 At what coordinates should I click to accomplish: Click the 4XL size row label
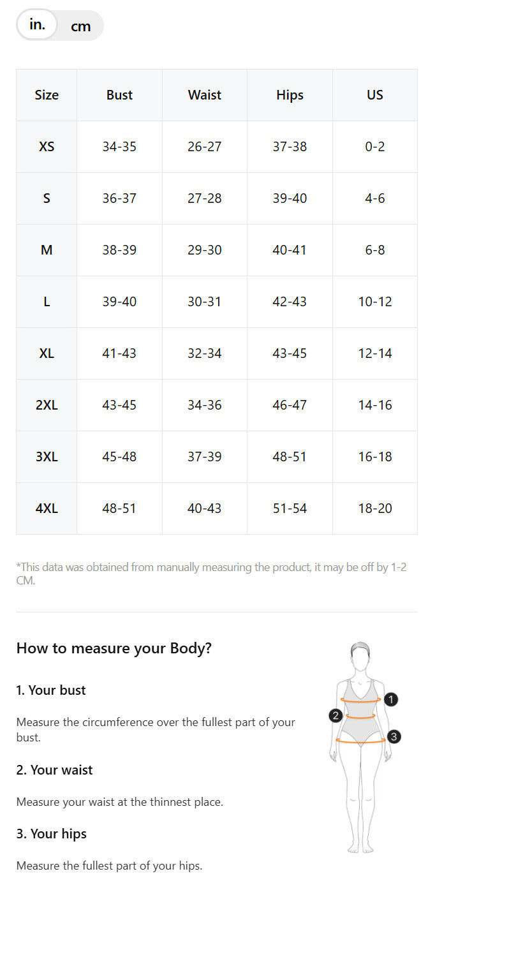tap(47, 509)
